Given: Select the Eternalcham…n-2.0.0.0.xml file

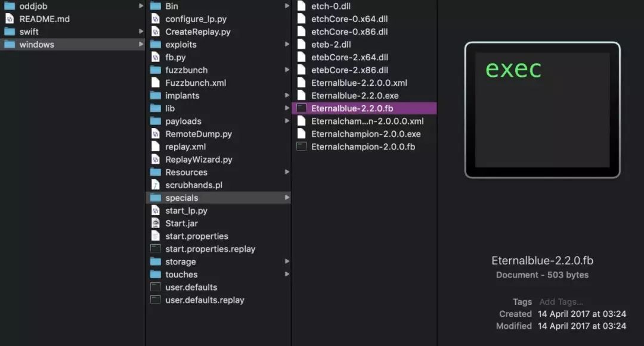Looking at the screenshot, I should (x=367, y=121).
